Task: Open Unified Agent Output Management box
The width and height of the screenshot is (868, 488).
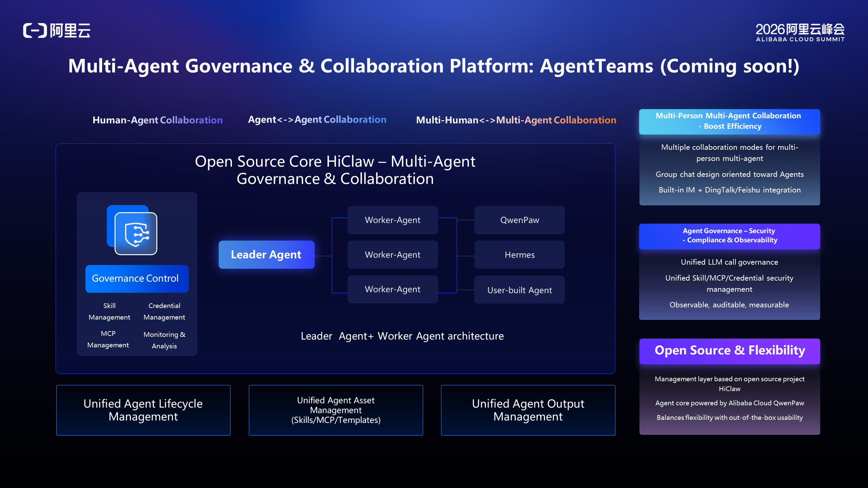Action: (x=528, y=410)
